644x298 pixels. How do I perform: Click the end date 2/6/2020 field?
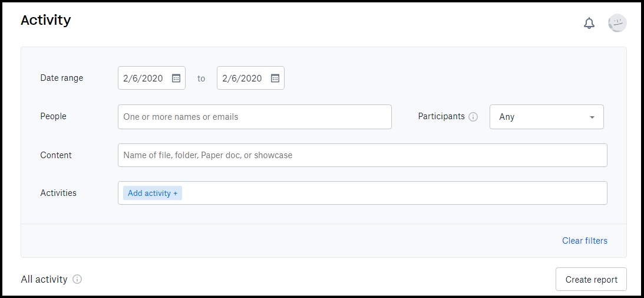coord(250,78)
